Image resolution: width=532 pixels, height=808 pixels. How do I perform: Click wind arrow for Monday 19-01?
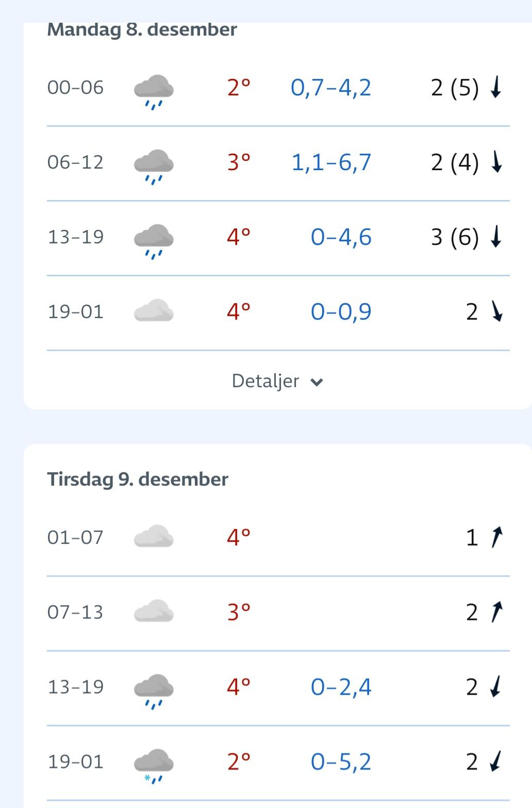click(496, 311)
